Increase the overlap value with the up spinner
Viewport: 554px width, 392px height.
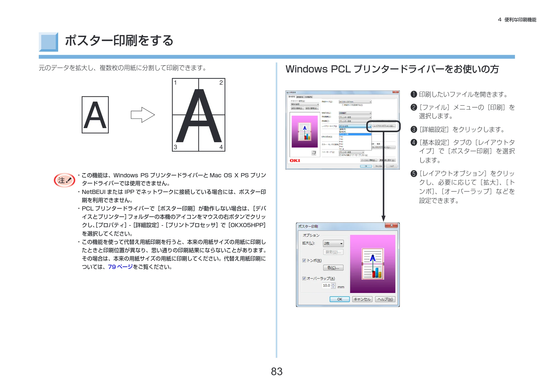click(333, 284)
